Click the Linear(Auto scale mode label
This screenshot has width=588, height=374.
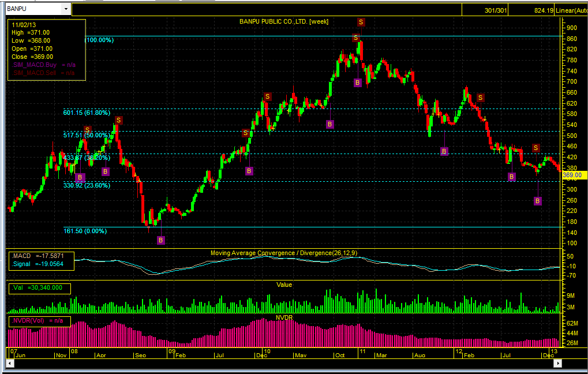[x=571, y=11]
